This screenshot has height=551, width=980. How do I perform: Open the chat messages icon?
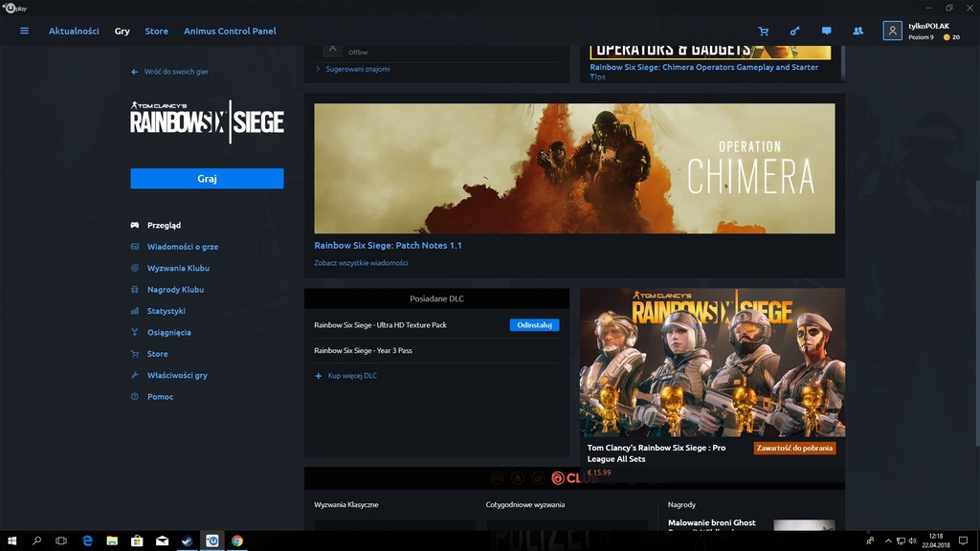(826, 31)
